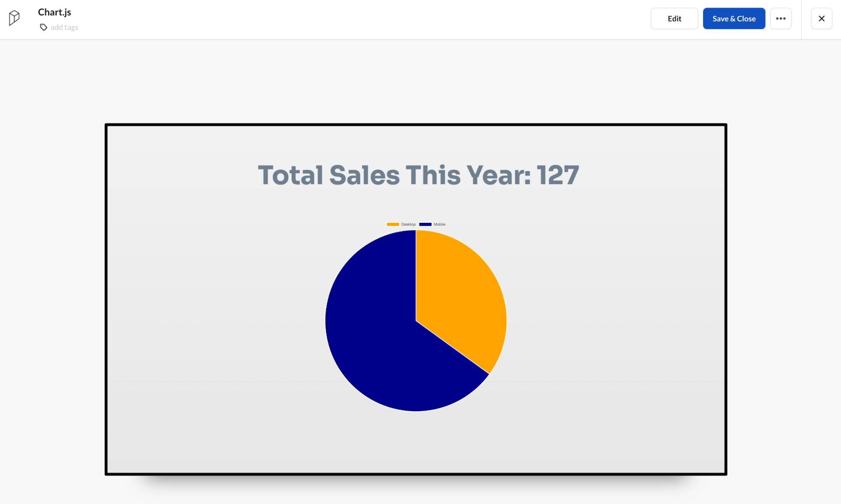Click the center point where pie slices meet
841x504 pixels.
click(416, 321)
